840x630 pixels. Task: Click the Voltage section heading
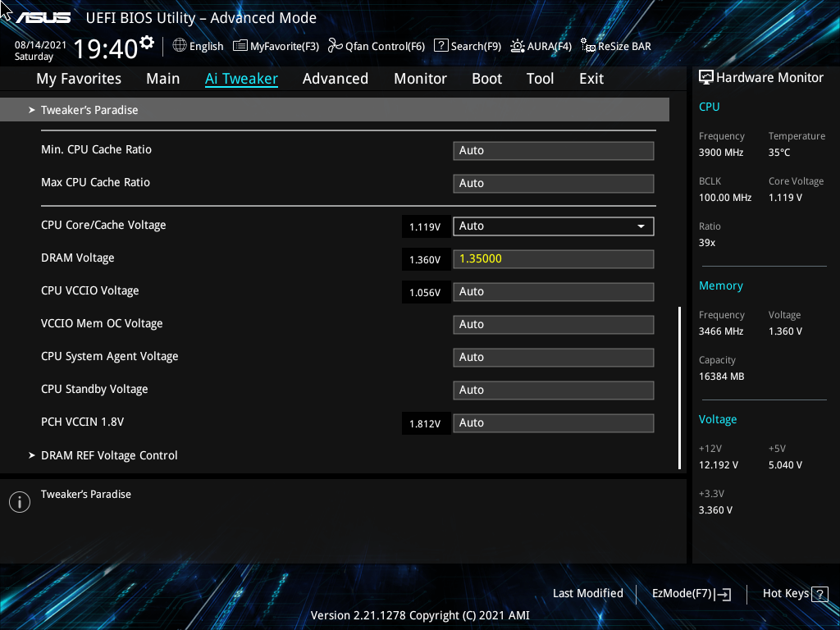717,419
